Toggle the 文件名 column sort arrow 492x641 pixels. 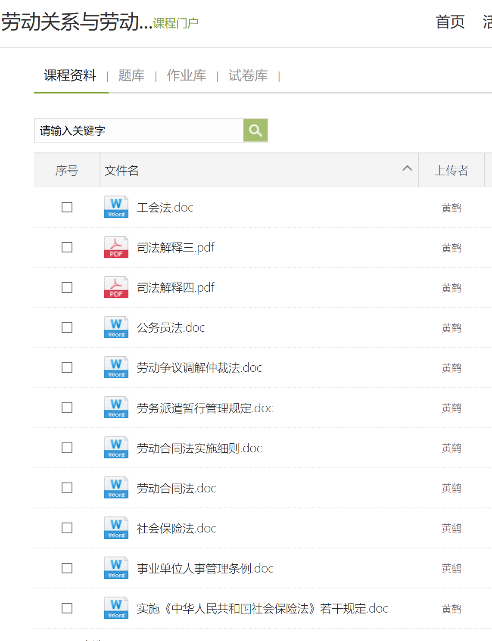coord(407,168)
